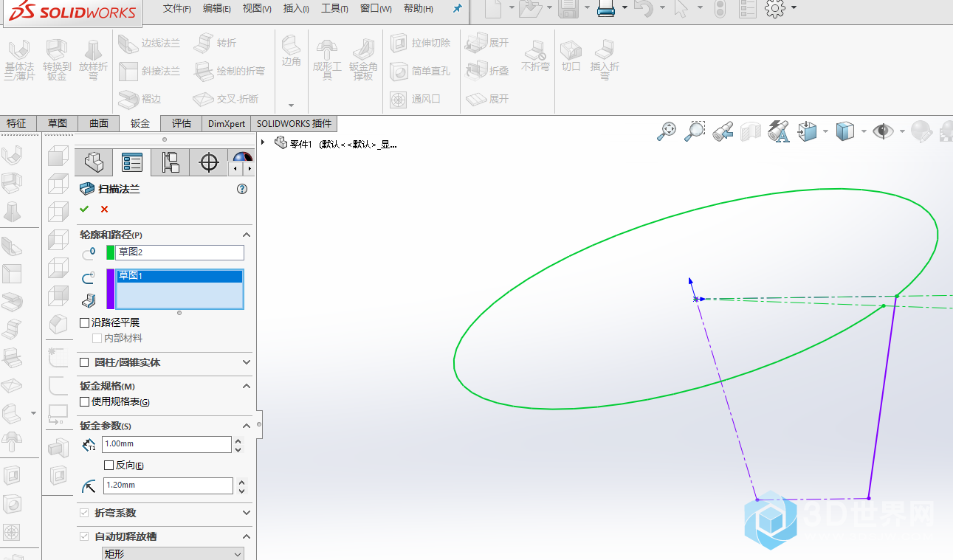The width and height of the screenshot is (953, 560).
Task: Click the Base Flange/Tab (基体法兰/薄片) tool
Action: (x=20, y=60)
